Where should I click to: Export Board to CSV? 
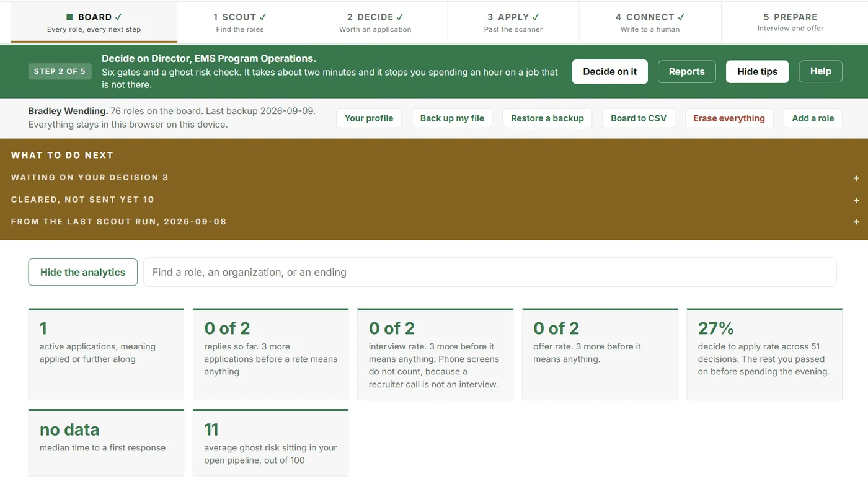pyautogui.click(x=639, y=118)
